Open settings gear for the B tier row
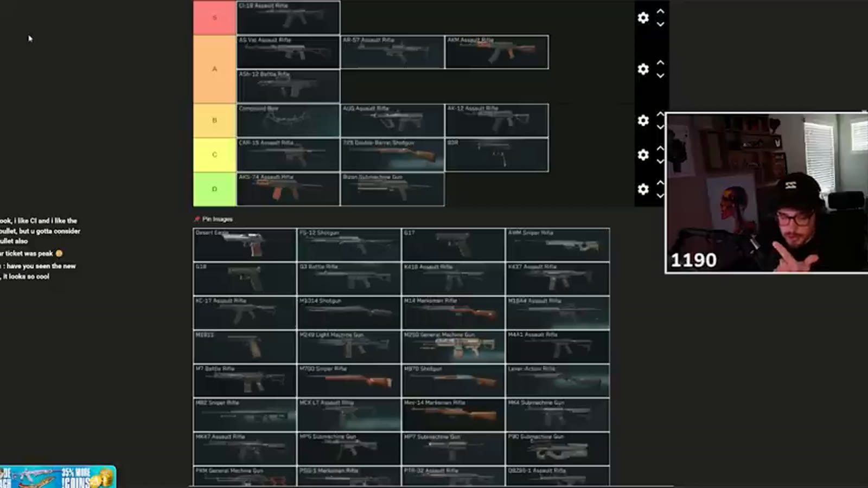Viewport: 868px width, 488px height. [x=643, y=120]
